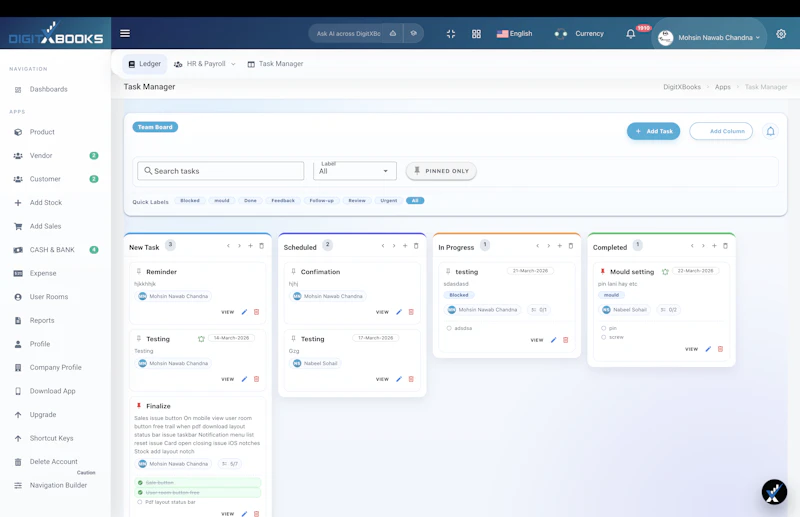Uncheck the 'Sale button' subtask in Finalize
800x517 pixels.
click(x=140, y=482)
